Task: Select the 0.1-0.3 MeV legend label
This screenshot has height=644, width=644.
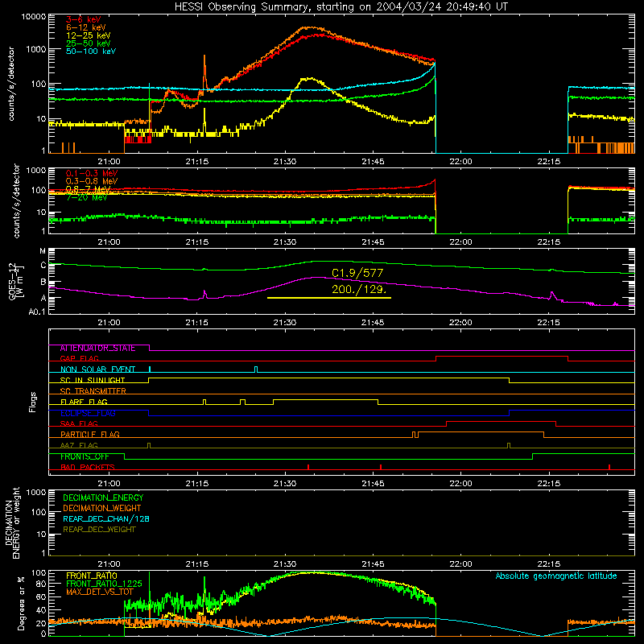Action: coord(92,173)
